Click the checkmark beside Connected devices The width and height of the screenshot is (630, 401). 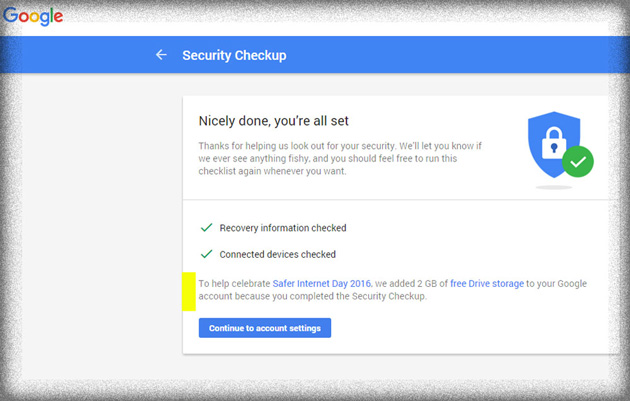[x=206, y=254]
